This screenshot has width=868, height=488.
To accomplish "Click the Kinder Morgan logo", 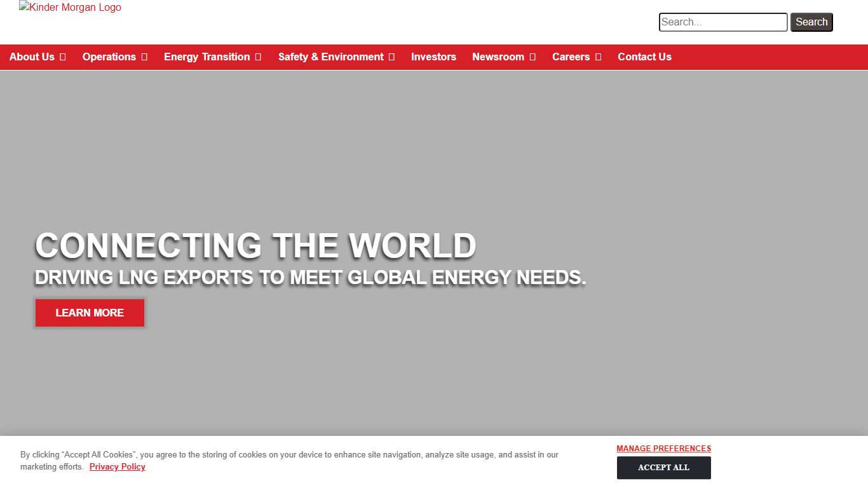I will pos(70,8).
